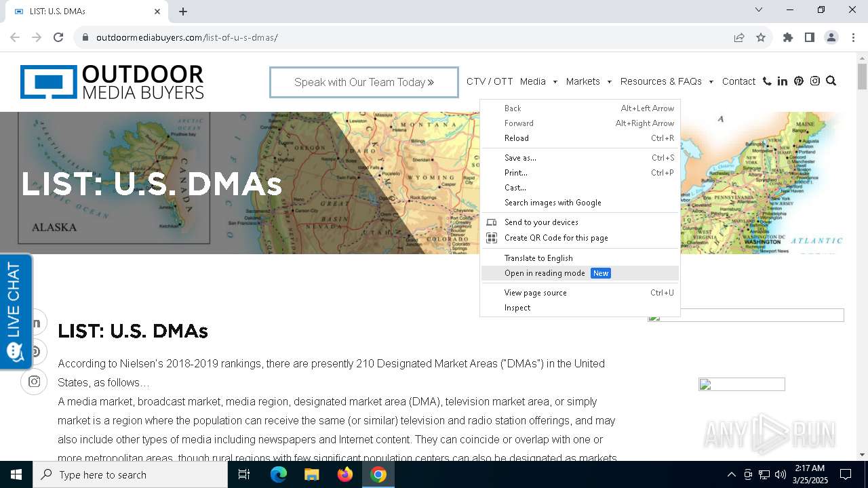Choose Open in reading mode
Image resolution: width=868 pixels, height=488 pixels.
pos(580,273)
